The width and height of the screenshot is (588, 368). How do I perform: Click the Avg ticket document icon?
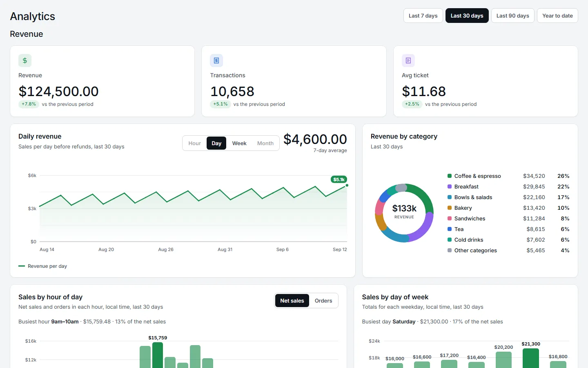pyautogui.click(x=408, y=61)
